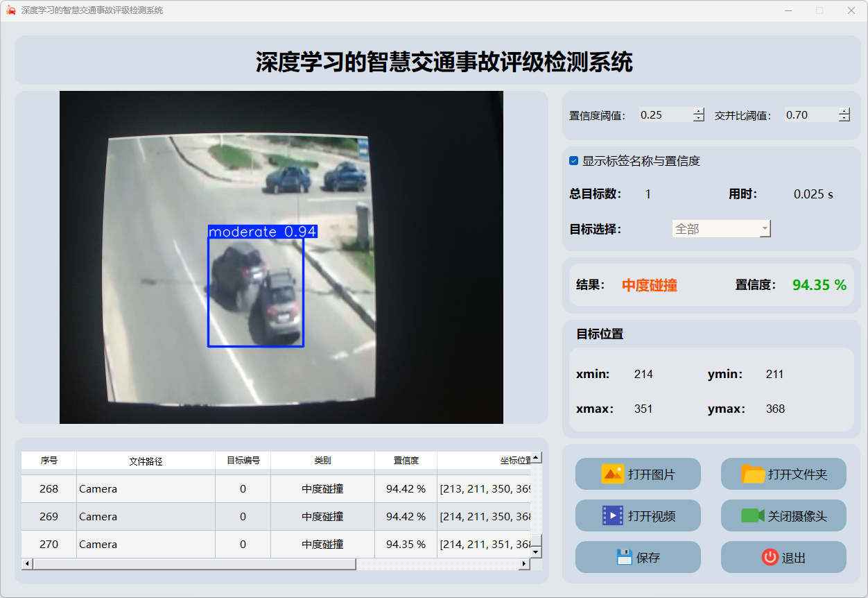Click the 置信度阈值 input field showing 0.25
868x598 pixels.
(x=664, y=115)
